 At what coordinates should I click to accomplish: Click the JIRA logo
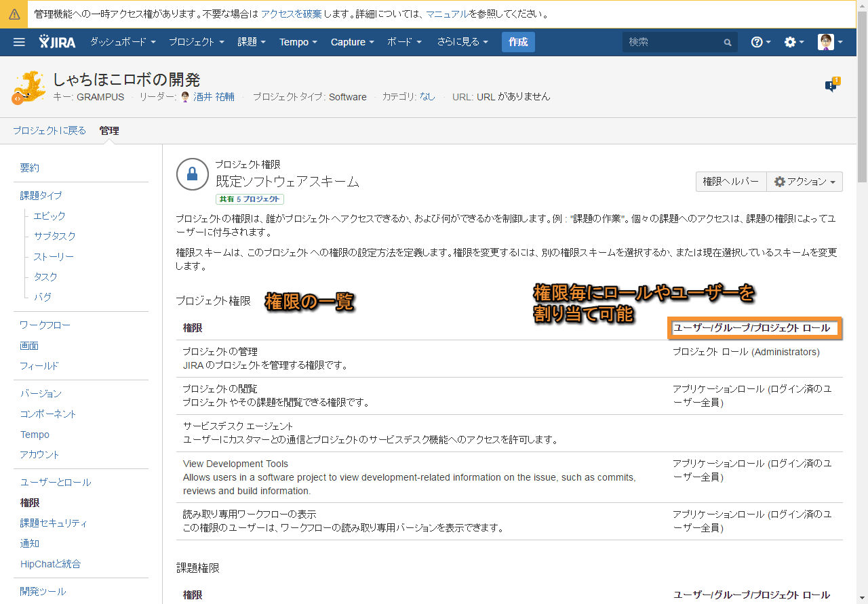(x=59, y=42)
